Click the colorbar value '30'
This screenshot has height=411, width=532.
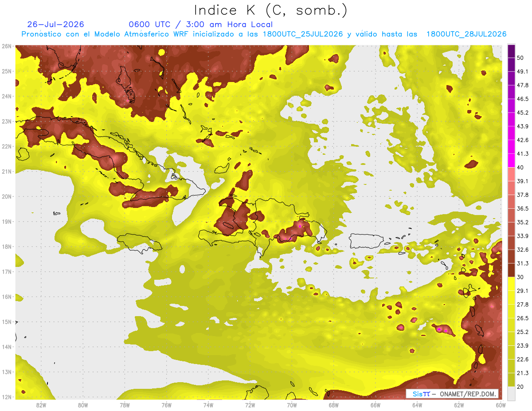pos(521,277)
